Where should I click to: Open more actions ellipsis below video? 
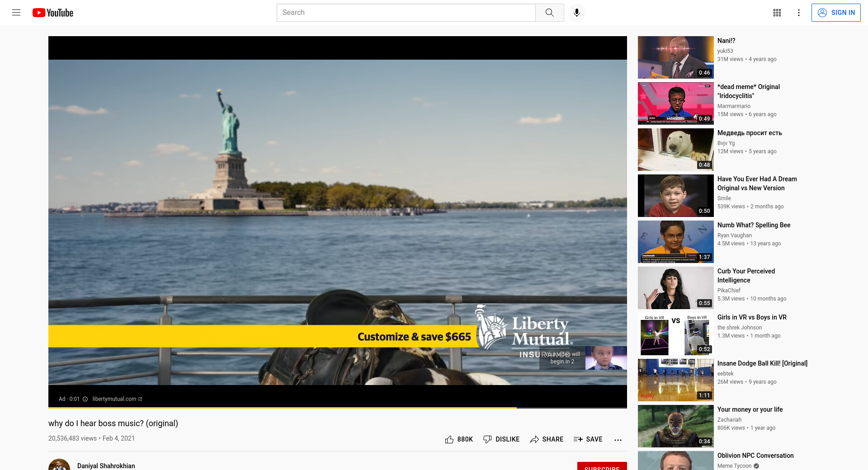pyautogui.click(x=618, y=440)
